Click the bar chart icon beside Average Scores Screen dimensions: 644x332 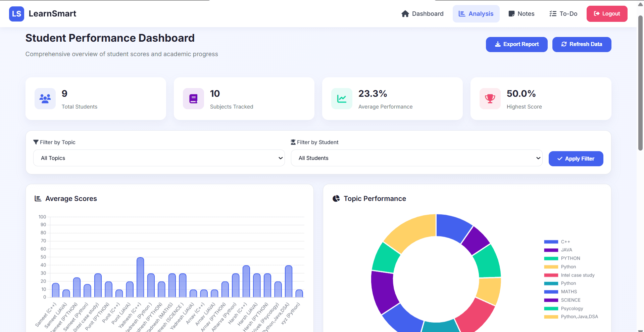tap(38, 199)
